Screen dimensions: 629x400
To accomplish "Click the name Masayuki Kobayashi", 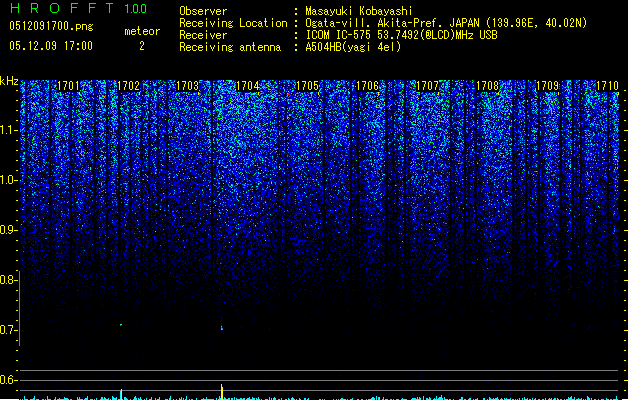I will point(359,11).
